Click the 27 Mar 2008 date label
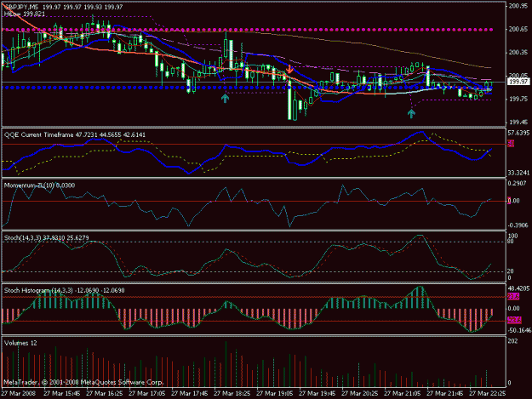Viewport: 532px width, 399px height. click(x=18, y=393)
